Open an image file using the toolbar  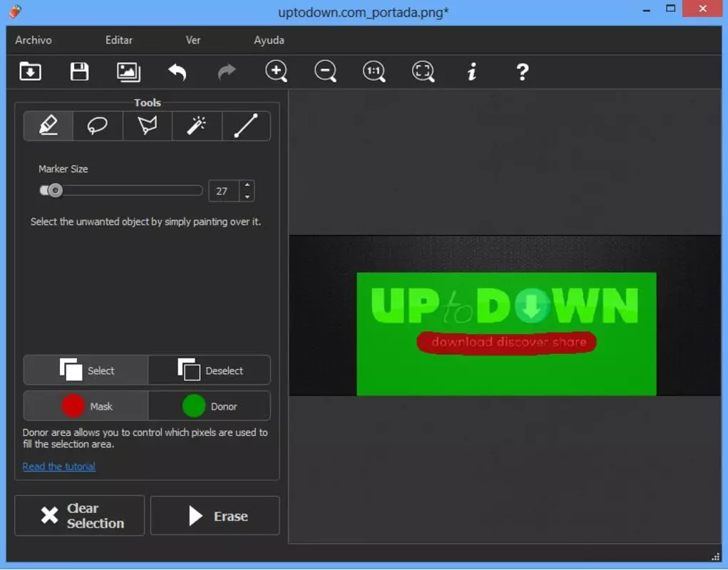[x=30, y=71]
